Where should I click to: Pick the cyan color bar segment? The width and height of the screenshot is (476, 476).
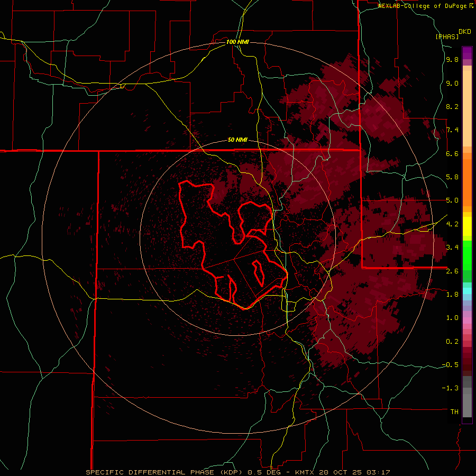(x=467, y=291)
